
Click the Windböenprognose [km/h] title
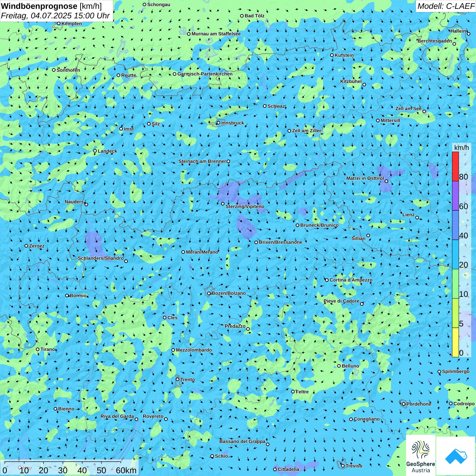coord(51,6)
